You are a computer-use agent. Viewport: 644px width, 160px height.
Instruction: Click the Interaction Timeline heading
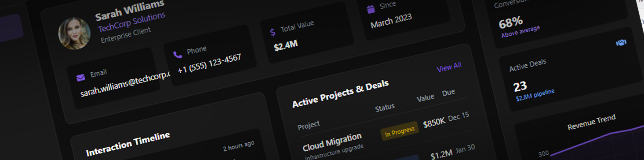coord(128,144)
